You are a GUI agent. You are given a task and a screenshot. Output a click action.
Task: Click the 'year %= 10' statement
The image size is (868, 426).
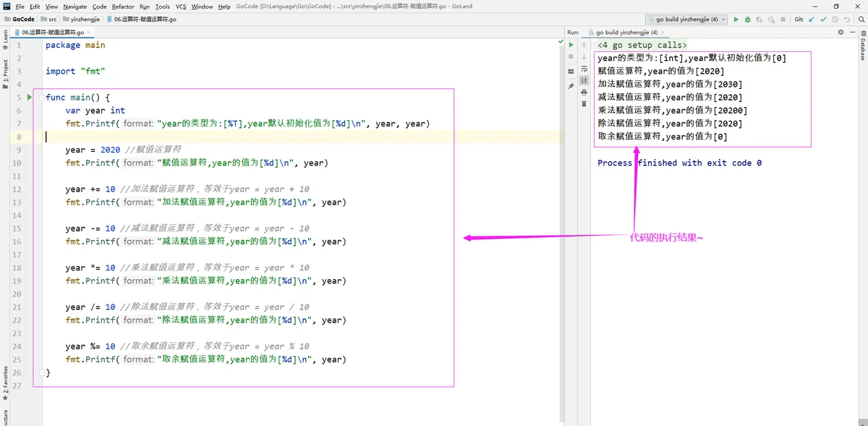(90, 346)
